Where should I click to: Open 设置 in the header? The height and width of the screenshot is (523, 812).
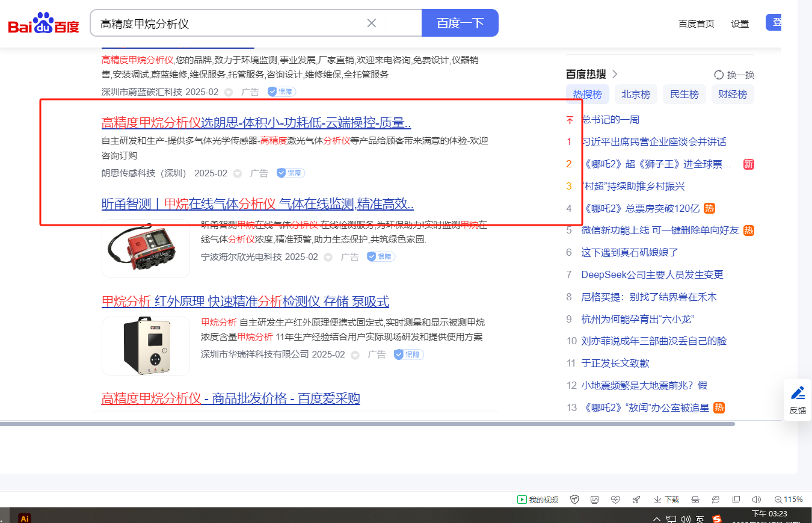point(740,24)
